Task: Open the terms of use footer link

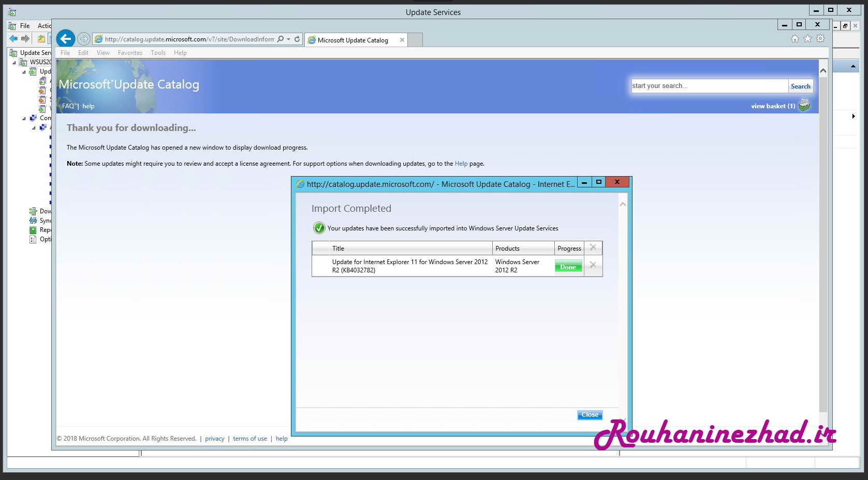Action: click(x=250, y=439)
